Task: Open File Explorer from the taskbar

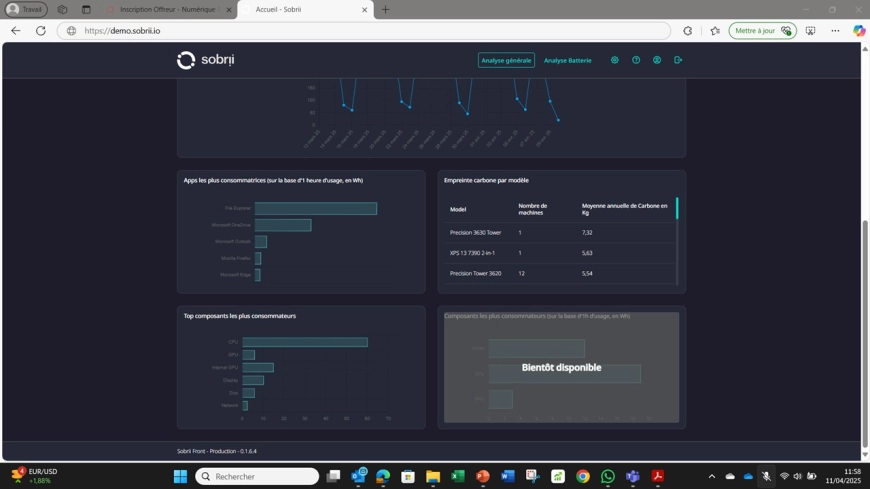Action: [x=433, y=476]
